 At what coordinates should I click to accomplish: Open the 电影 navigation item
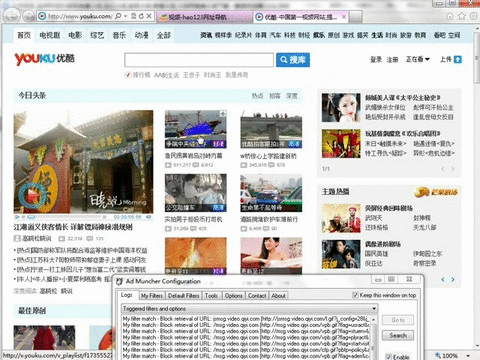pyautogui.click(x=75, y=35)
